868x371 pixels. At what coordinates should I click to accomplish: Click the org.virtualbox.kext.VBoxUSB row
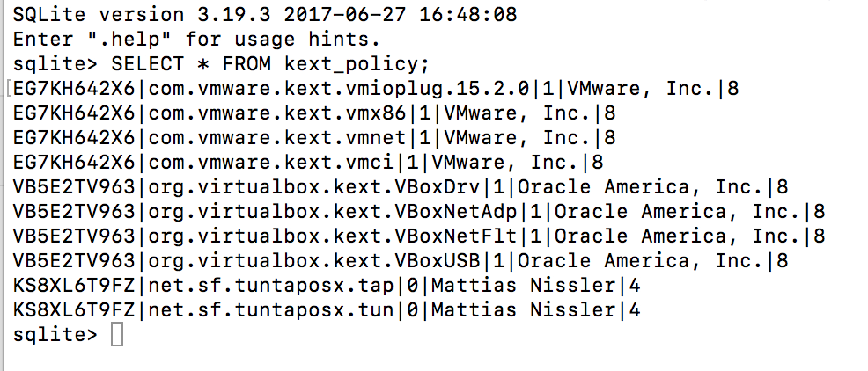point(401,260)
